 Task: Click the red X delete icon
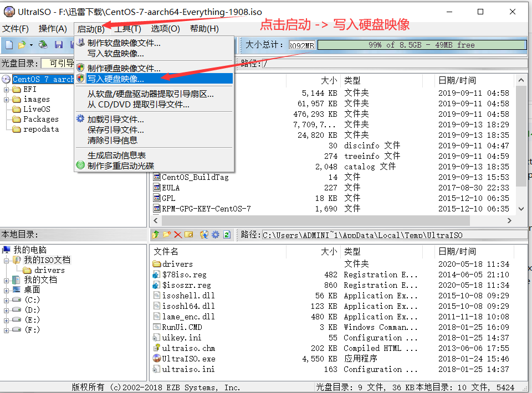click(x=178, y=235)
